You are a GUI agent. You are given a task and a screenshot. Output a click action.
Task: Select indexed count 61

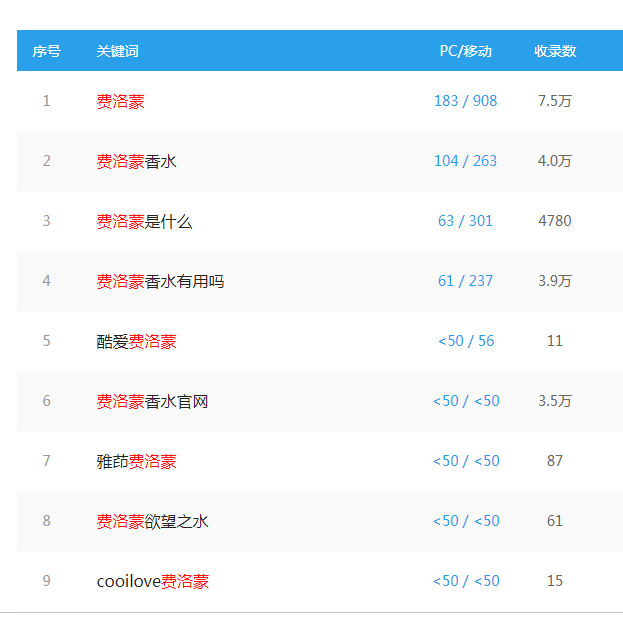pyautogui.click(x=555, y=521)
